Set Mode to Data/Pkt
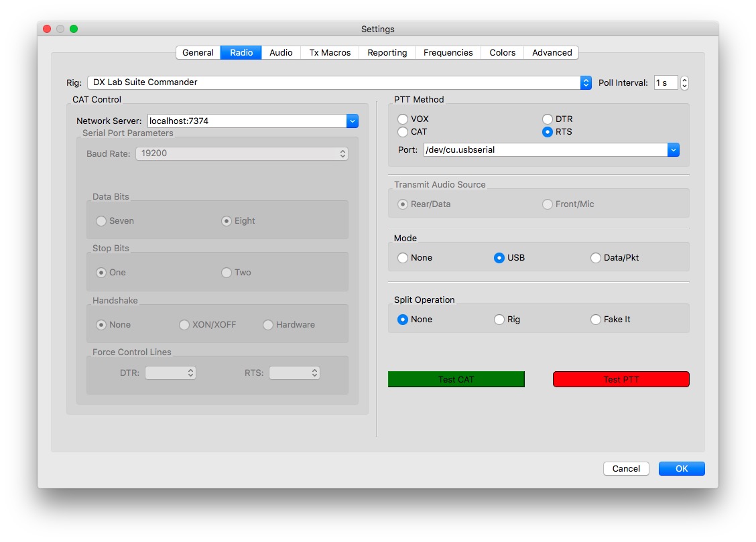This screenshot has height=542, width=756. pos(596,258)
